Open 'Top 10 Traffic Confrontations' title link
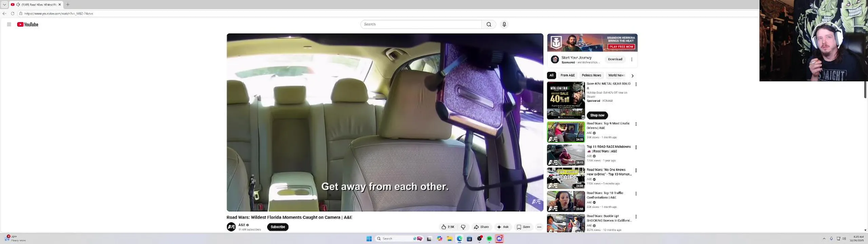The width and height of the screenshot is (868, 244). [x=605, y=195]
